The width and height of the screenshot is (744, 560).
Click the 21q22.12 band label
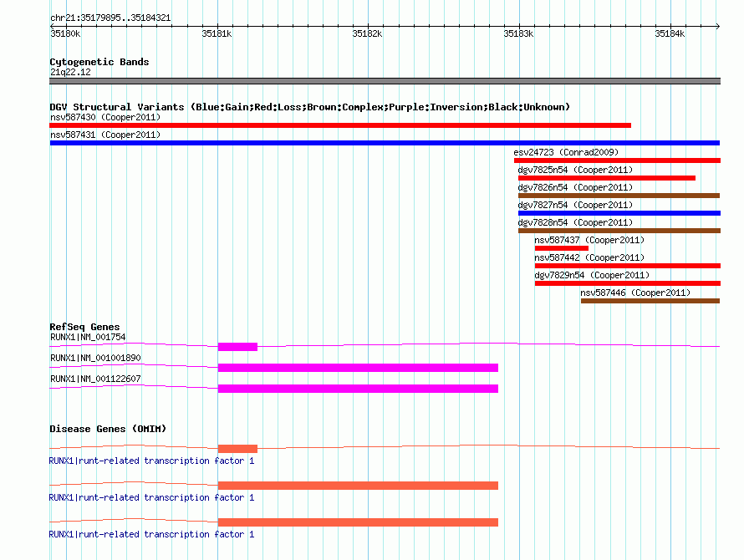(70, 72)
